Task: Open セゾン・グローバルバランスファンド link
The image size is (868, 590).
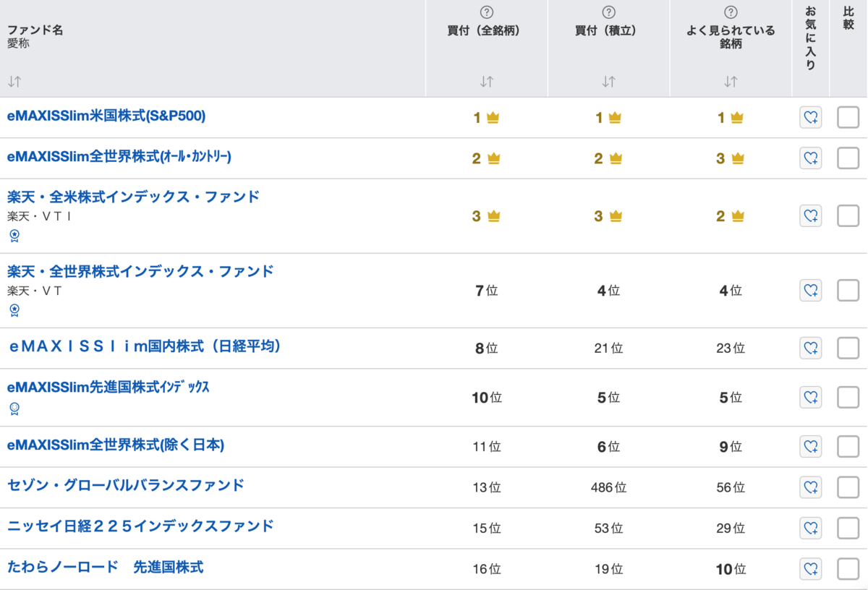Action: pyautogui.click(x=126, y=485)
